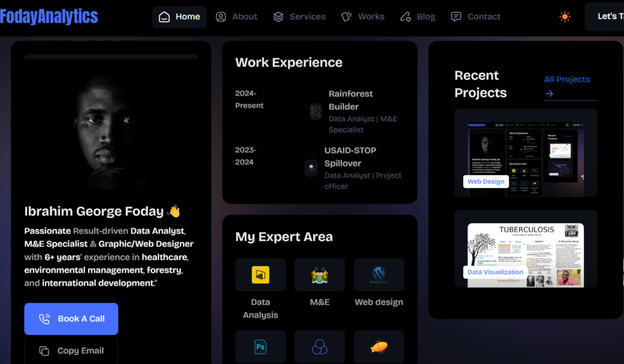
Task: Select the M&E coat of arms icon
Action: pyautogui.click(x=319, y=275)
